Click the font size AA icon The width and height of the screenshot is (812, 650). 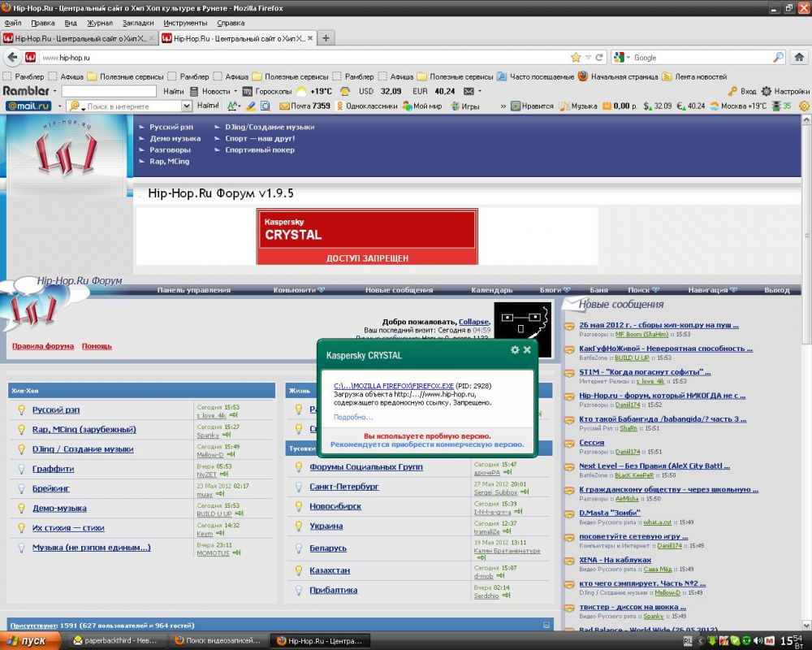click(x=232, y=106)
